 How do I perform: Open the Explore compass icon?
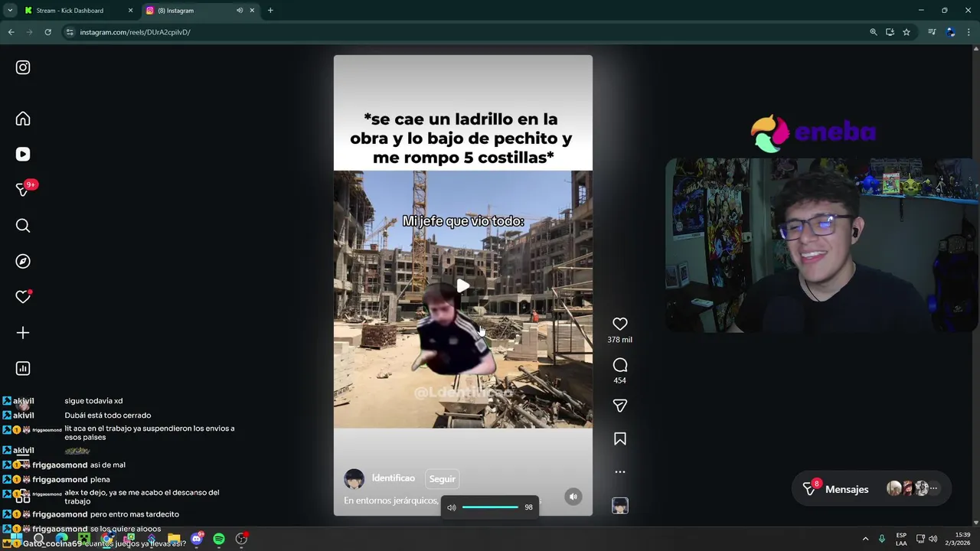click(x=23, y=261)
